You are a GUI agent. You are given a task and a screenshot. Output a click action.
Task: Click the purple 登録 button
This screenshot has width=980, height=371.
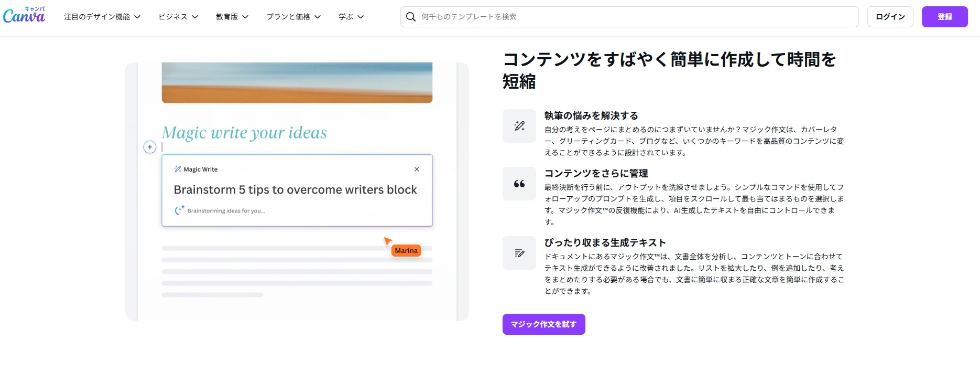click(x=945, y=17)
